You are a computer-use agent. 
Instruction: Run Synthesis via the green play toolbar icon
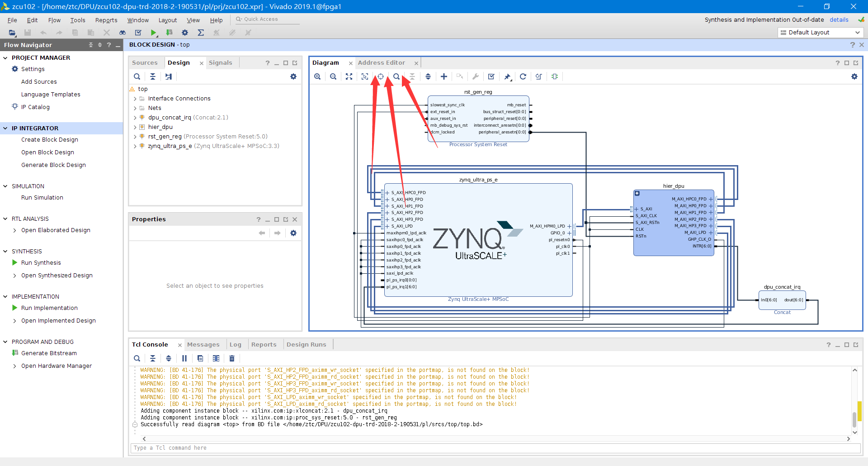coord(154,33)
